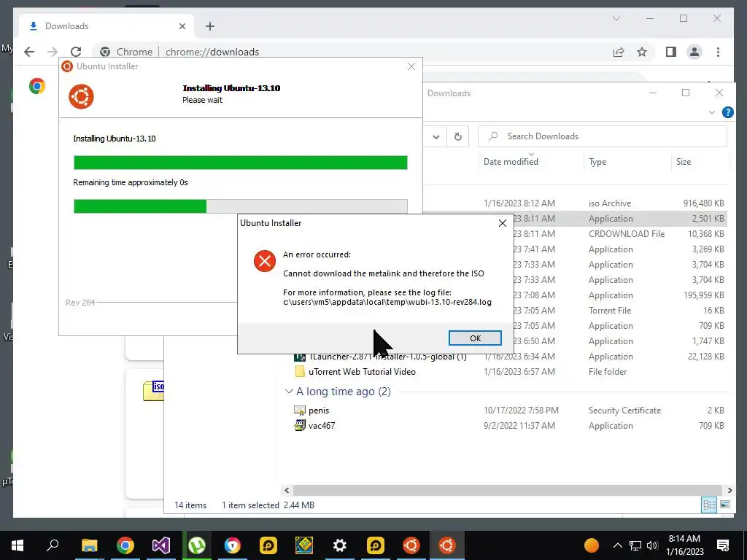
Task: Open the Windows Start menu
Action: [x=18, y=545]
